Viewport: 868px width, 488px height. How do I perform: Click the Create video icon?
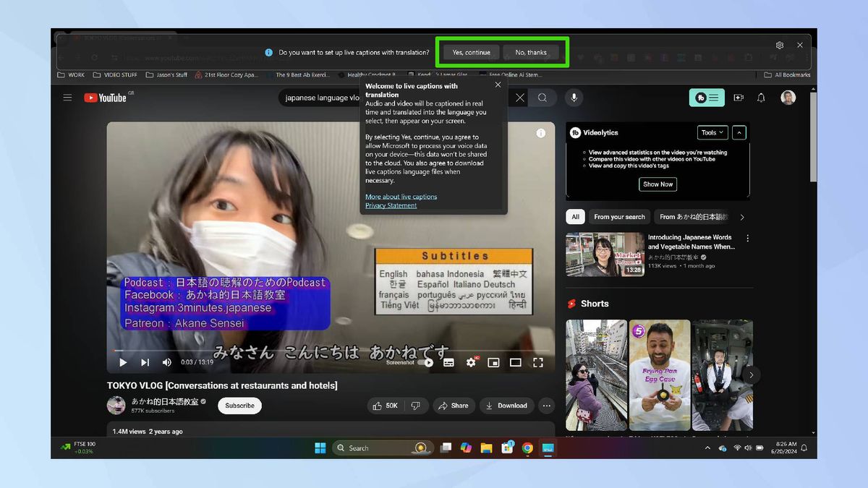[x=739, y=98]
